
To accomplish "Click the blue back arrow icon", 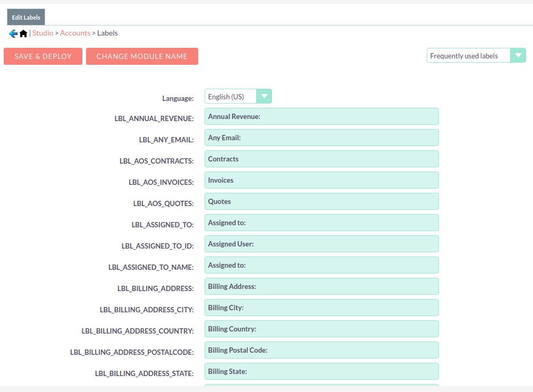I will point(13,33).
